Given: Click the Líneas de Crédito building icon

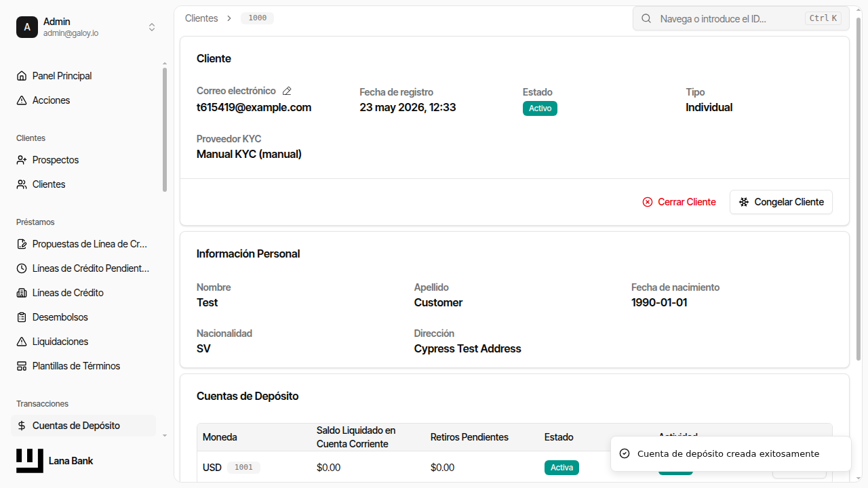Looking at the screenshot, I should 22,293.
